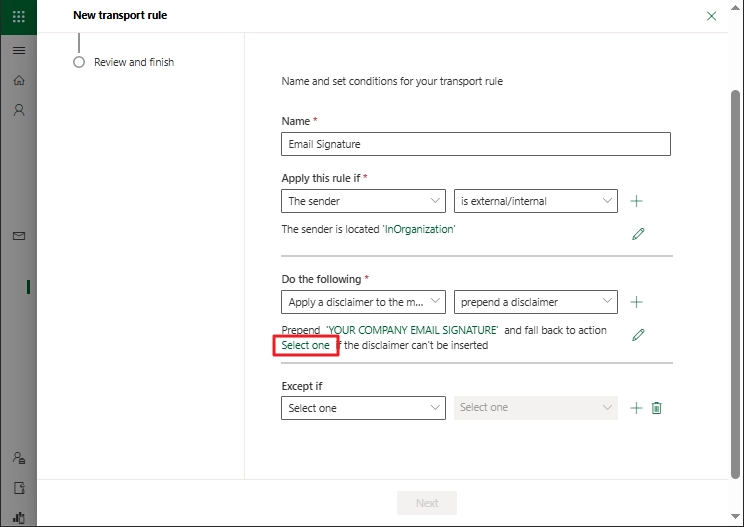Image resolution: width=744 pixels, height=527 pixels.
Task: Close the New transport rule panel
Action: [711, 16]
